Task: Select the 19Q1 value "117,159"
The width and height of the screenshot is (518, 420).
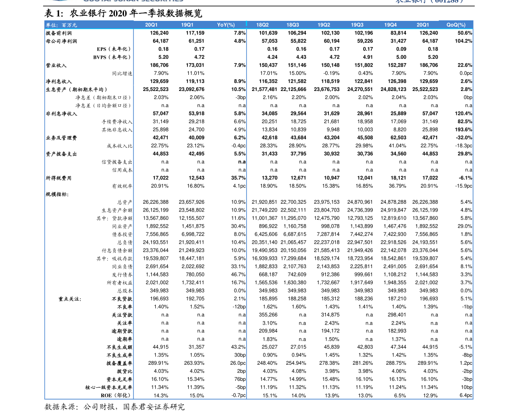Action: (x=195, y=33)
